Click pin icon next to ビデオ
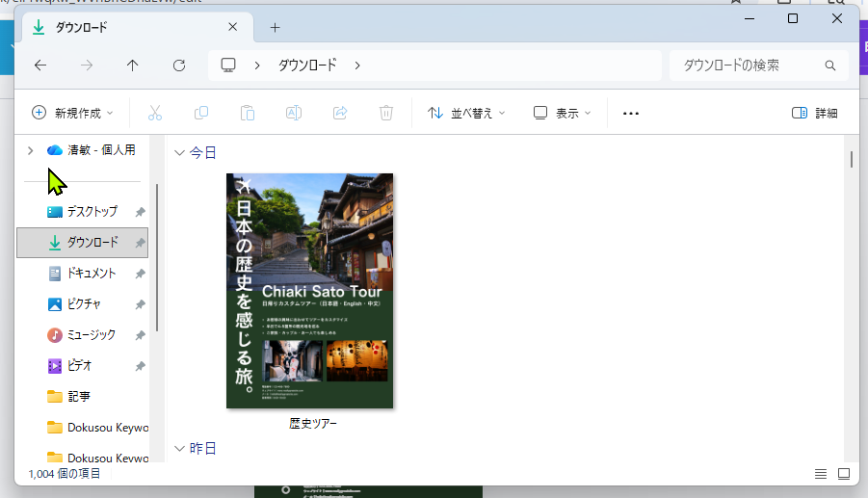 pyautogui.click(x=140, y=366)
